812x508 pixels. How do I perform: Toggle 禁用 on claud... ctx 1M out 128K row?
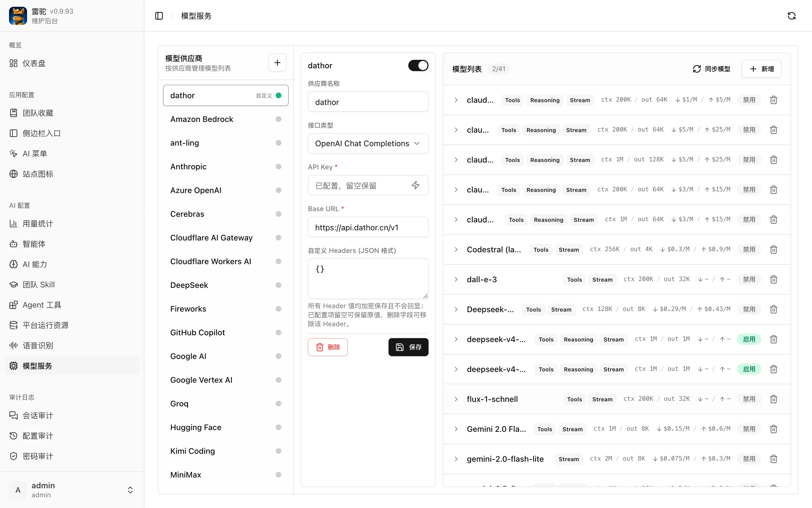click(749, 160)
